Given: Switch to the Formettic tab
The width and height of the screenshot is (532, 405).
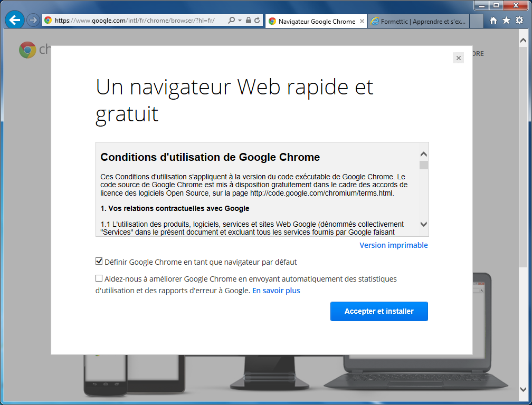Looking at the screenshot, I should pos(419,21).
